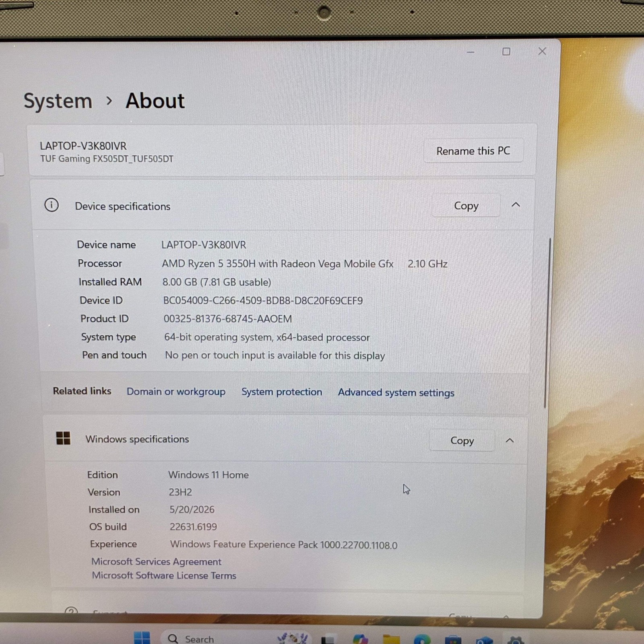Image resolution: width=644 pixels, height=644 pixels.
Task: Open the Windows Start menu
Action: click(142, 638)
